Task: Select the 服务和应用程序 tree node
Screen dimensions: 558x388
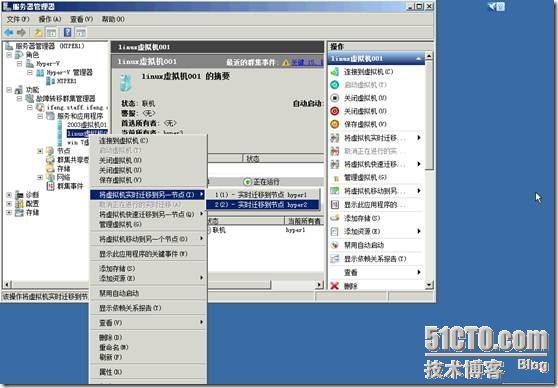Action: (80, 116)
